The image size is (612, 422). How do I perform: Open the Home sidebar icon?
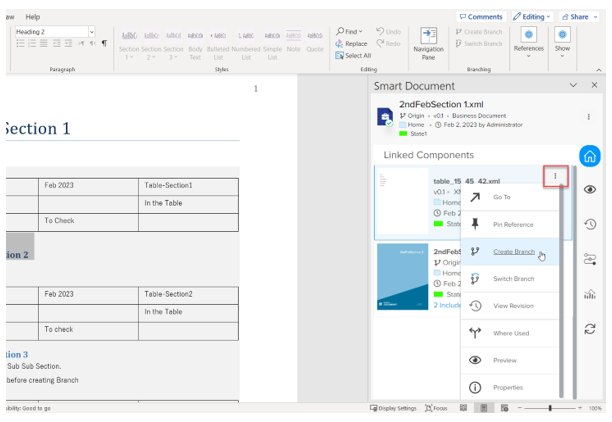click(590, 156)
